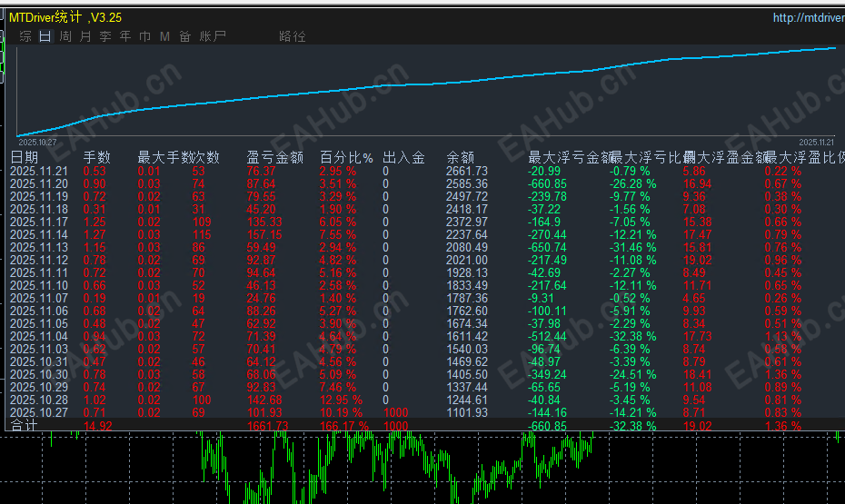Switch to the M tab
This screenshot has height=504, width=845.
click(164, 36)
